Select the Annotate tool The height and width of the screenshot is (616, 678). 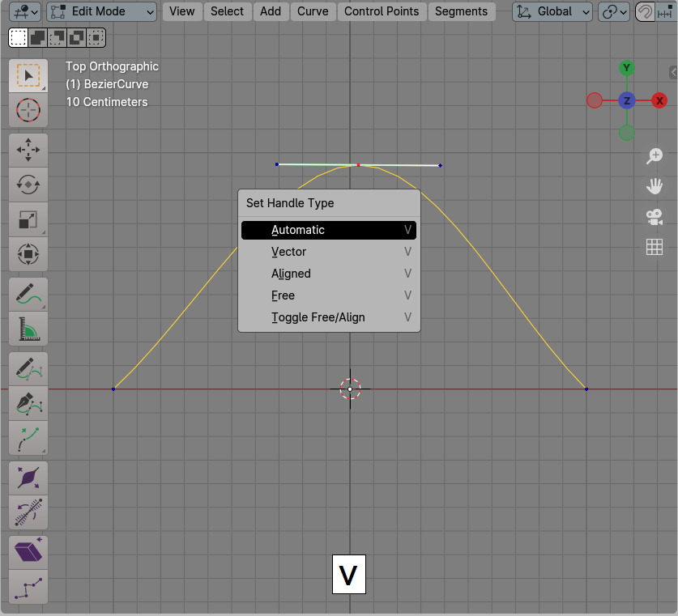tap(28, 294)
